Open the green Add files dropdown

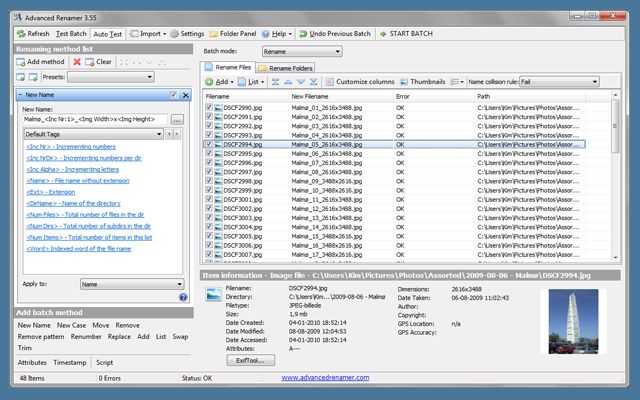(219, 82)
